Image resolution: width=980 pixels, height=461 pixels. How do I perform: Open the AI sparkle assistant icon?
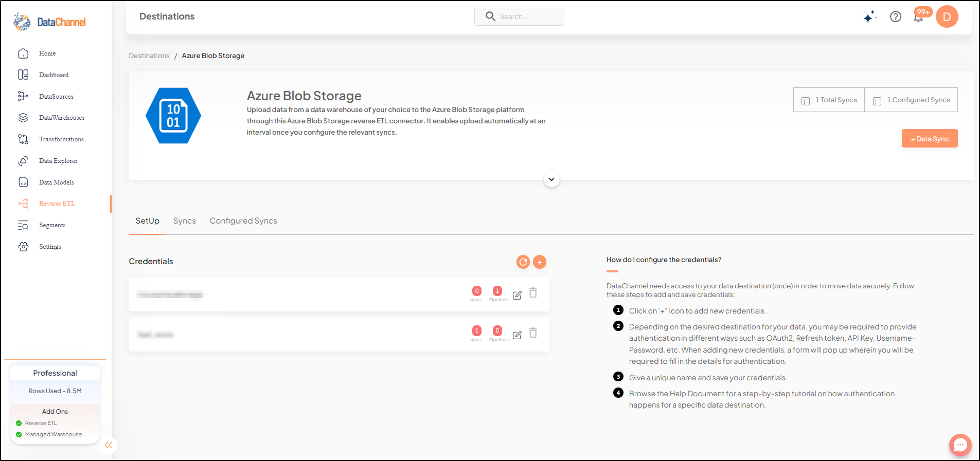pos(869,16)
